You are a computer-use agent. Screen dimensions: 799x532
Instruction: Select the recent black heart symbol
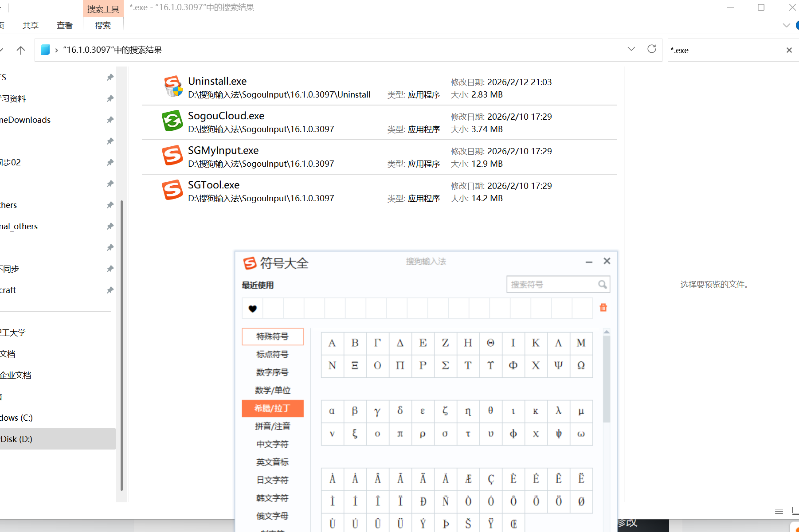(x=253, y=309)
